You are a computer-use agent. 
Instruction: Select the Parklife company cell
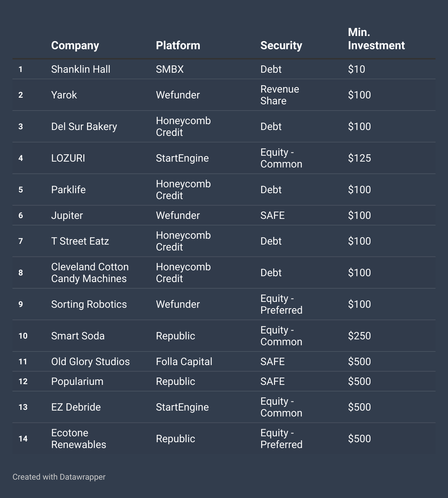[x=68, y=190]
